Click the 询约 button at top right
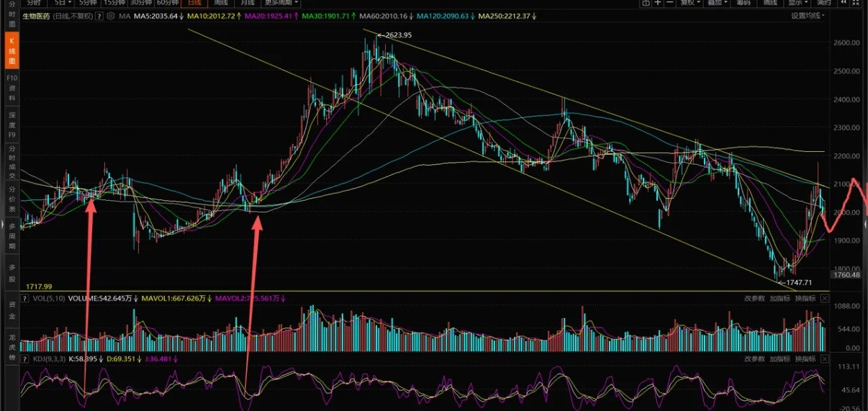This screenshot has height=411, width=868. [x=823, y=3]
